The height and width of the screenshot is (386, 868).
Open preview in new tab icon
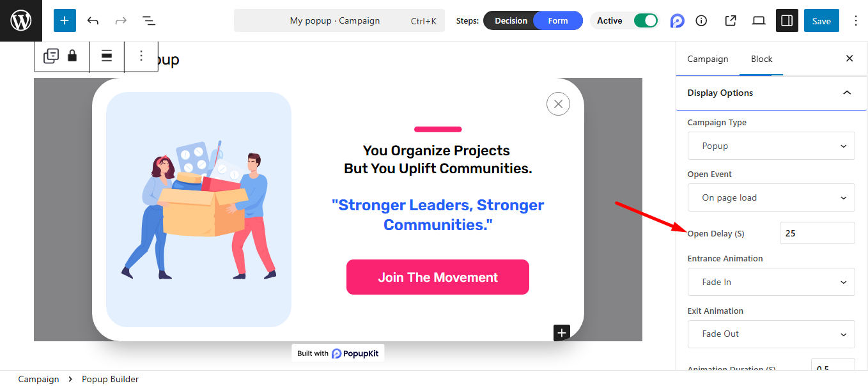coord(731,20)
